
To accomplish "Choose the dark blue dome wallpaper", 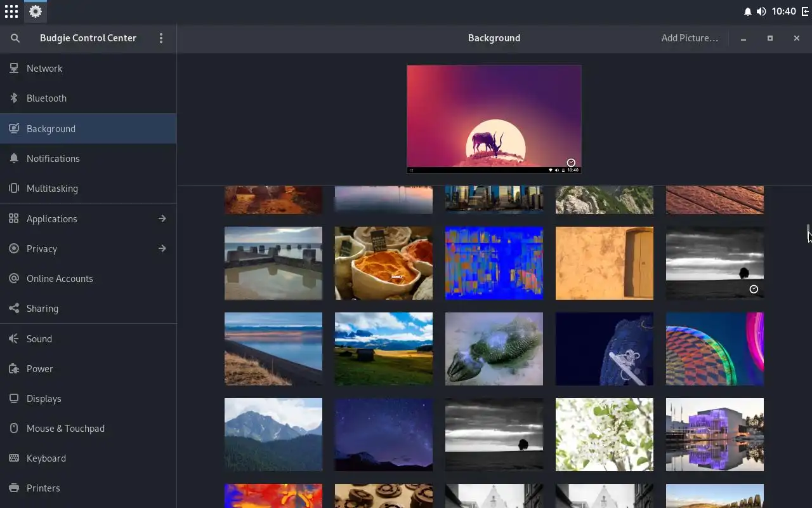I will tap(605, 349).
